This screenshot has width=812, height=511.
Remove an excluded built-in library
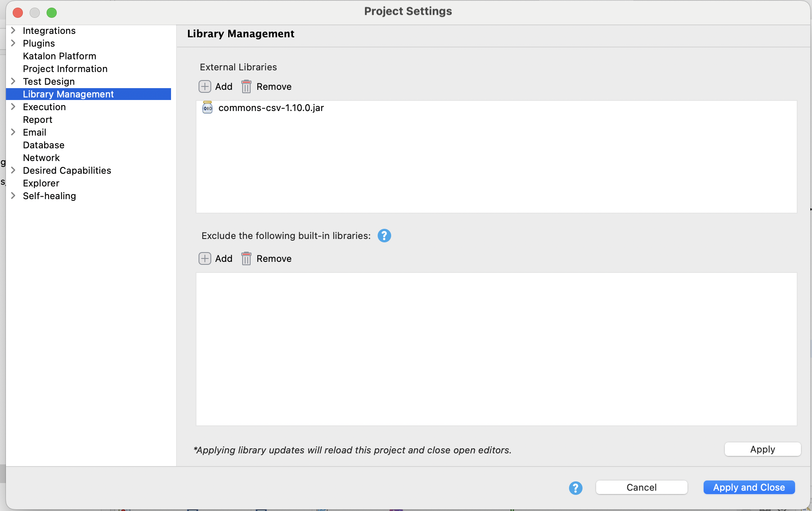click(x=266, y=258)
